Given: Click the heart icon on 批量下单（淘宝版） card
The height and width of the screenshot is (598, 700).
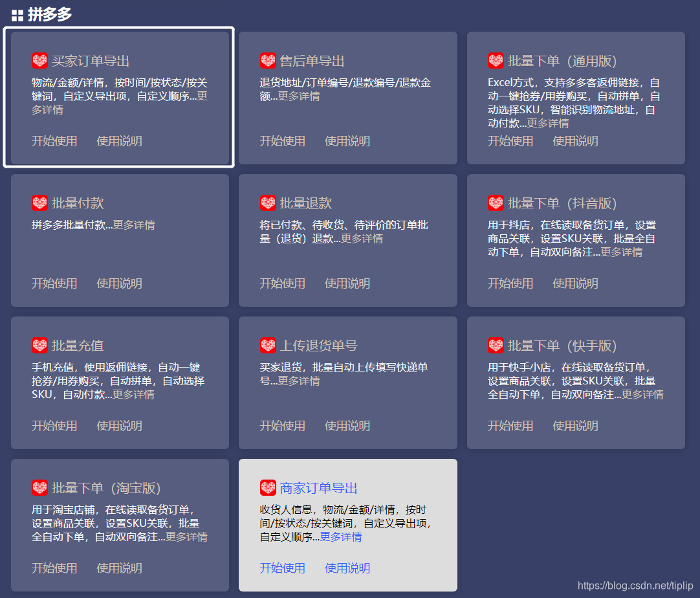Looking at the screenshot, I should click(39, 488).
